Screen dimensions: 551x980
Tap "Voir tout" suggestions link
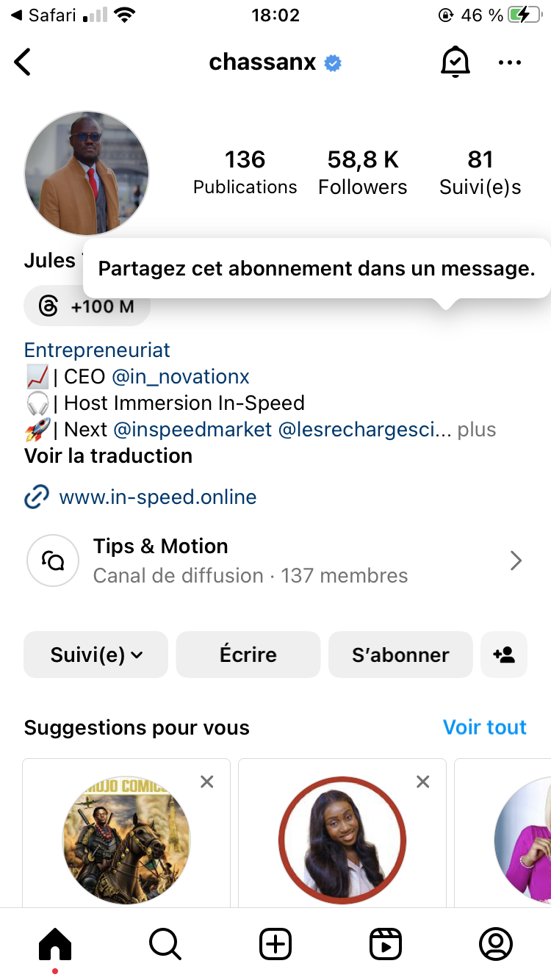[x=485, y=727]
